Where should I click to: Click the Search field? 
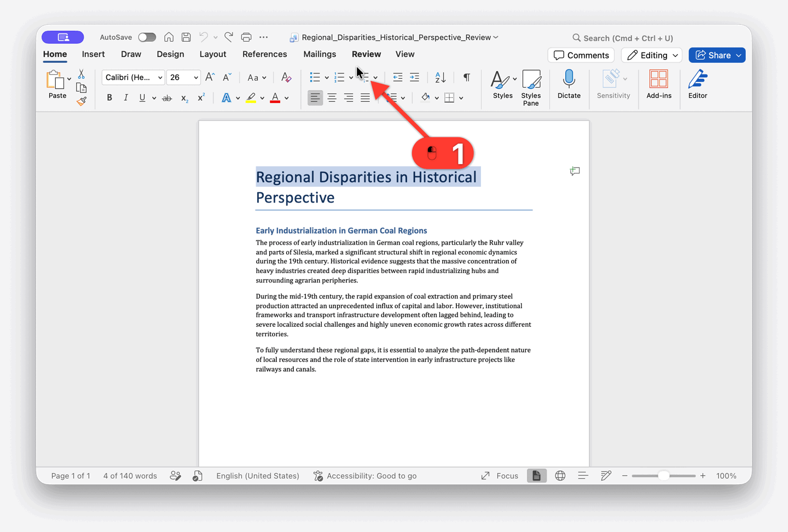point(623,38)
